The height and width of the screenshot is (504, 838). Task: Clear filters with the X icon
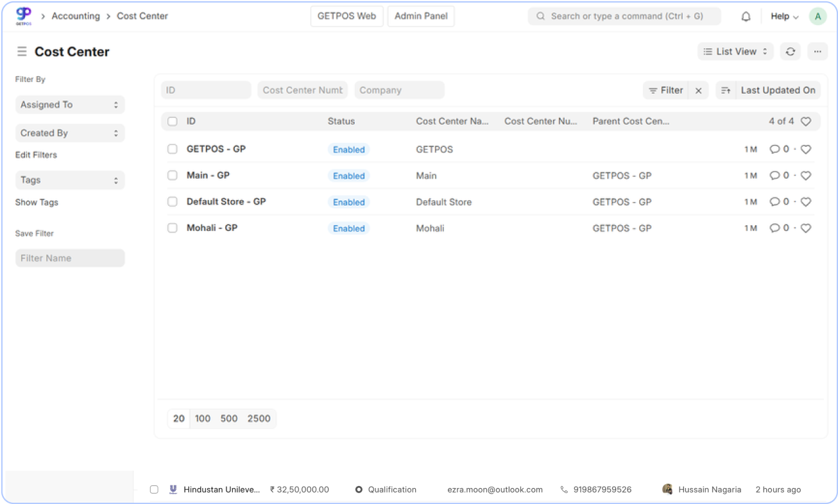click(x=698, y=90)
